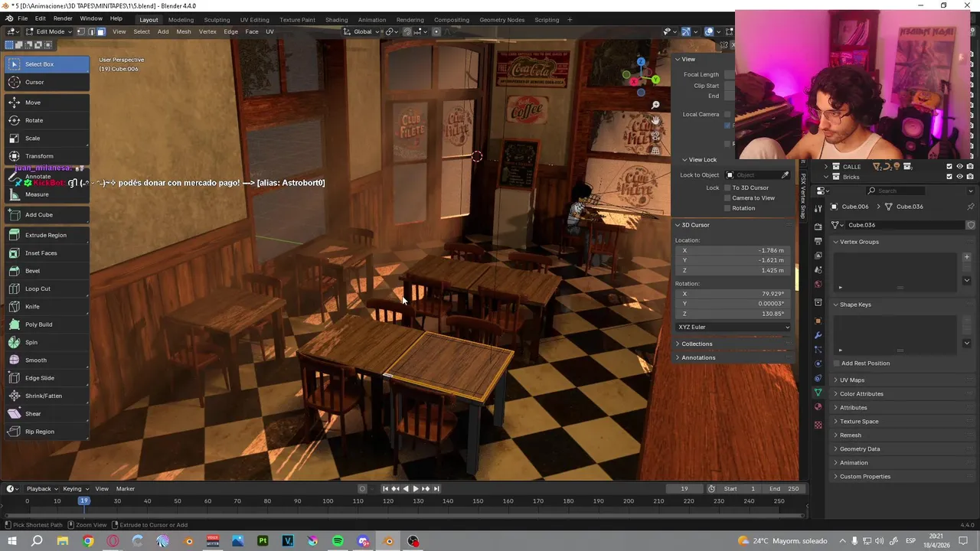The height and width of the screenshot is (551, 980).
Task: Enable Lock Camera to View checkbox
Action: tap(727, 198)
